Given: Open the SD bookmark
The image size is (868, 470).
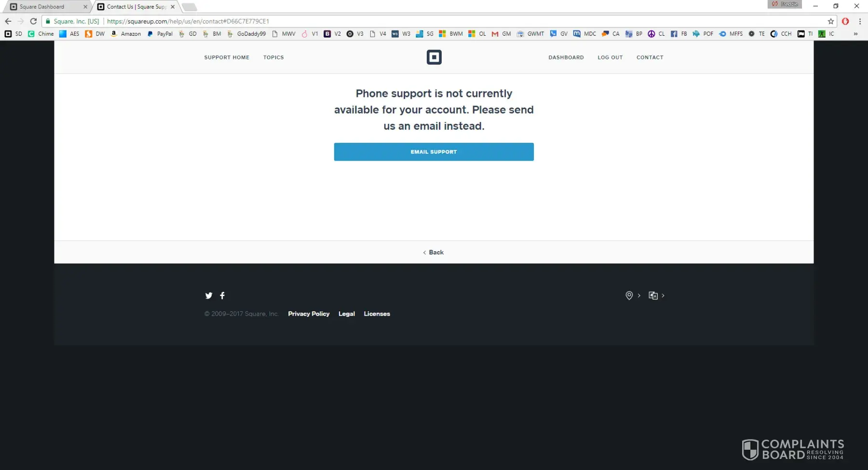Looking at the screenshot, I should (x=14, y=34).
